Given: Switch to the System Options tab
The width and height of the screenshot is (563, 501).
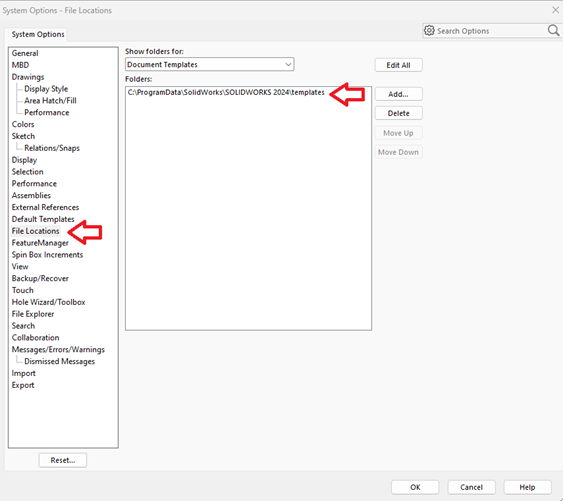Looking at the screenshot, I should coord(38,34).
